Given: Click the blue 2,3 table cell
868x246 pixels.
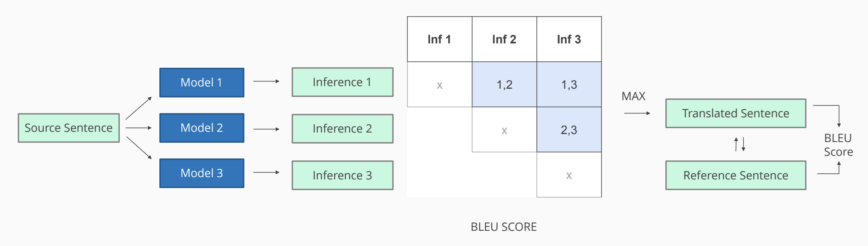Looking at the screenshot, I should [569, 130].
